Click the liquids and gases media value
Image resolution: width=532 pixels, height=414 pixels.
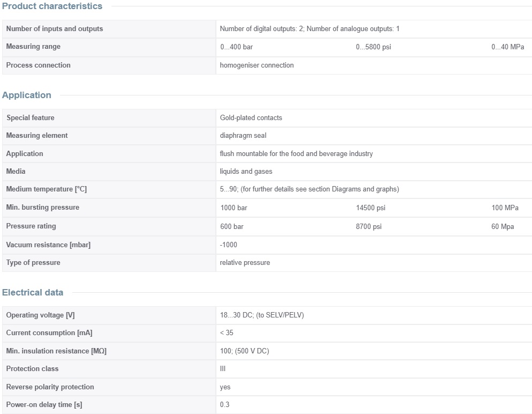coord(246,172)
